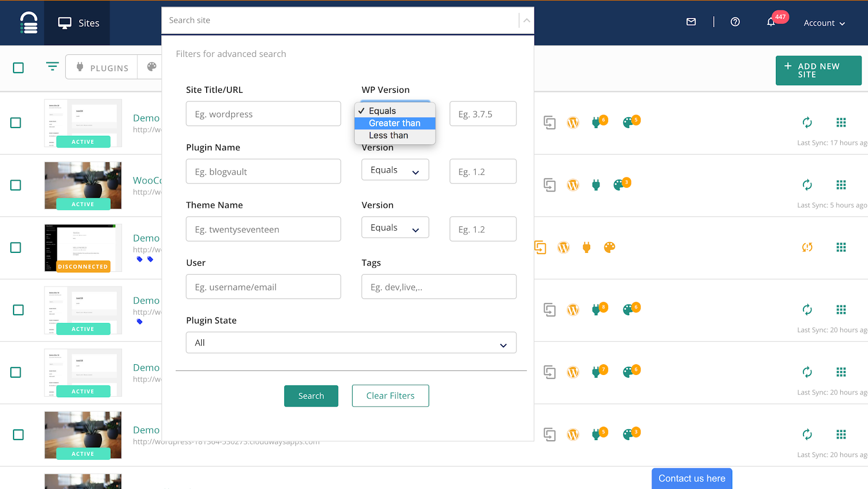Focus the WP Version value field
This screenshot has width=868, height=489.
tap(483, 114)
